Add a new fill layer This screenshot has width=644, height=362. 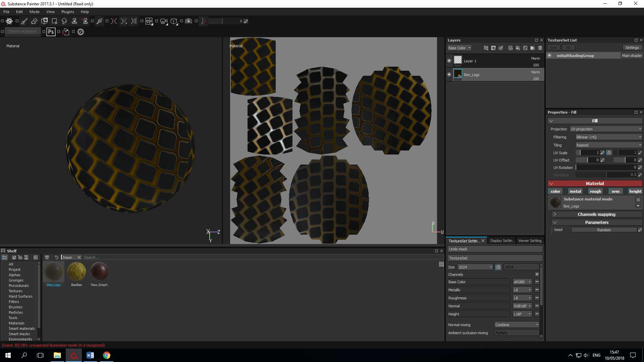(518, 48)
